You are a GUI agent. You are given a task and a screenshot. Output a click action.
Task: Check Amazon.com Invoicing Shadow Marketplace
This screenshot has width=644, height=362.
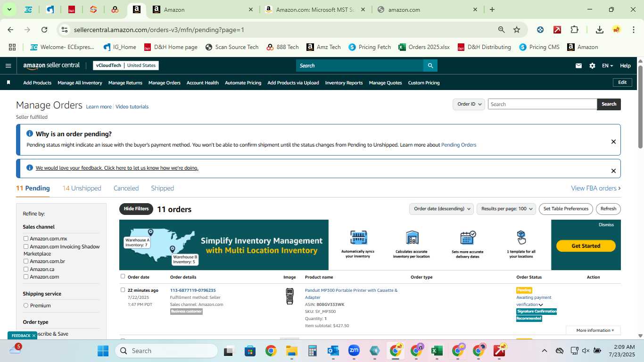pos(26,247)
